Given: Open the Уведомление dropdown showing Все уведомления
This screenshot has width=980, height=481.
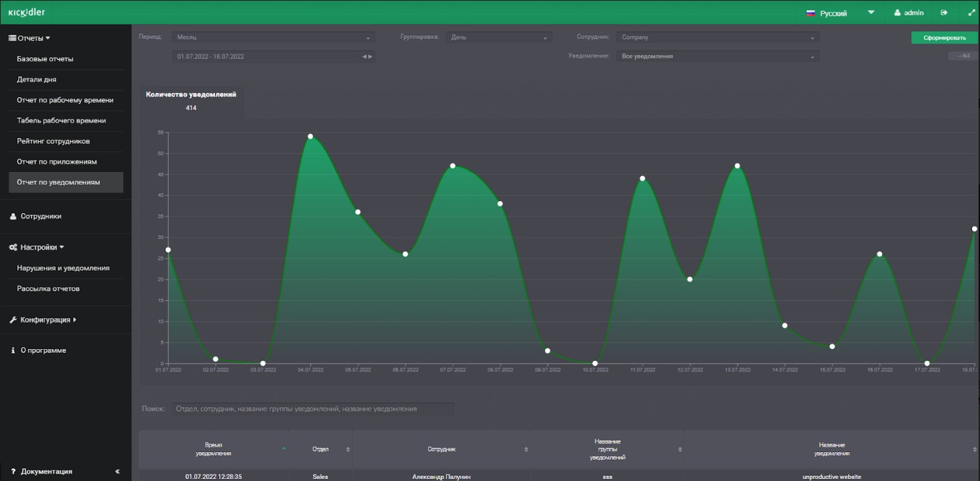Looking at the screenshot, I should (x=717, y=57).
